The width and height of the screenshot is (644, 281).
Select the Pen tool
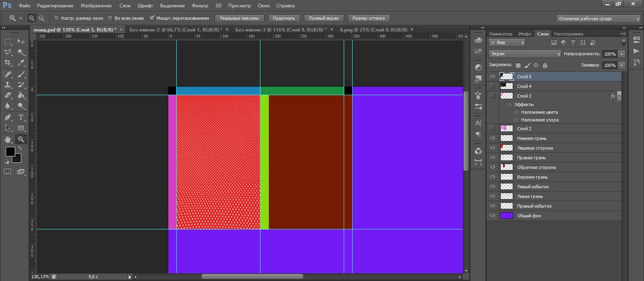pyautogui.click(x=8, y=117)
